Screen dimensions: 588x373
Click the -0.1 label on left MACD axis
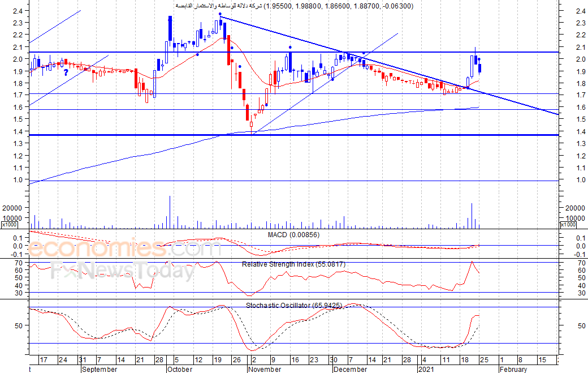click(x=18, y=255)
